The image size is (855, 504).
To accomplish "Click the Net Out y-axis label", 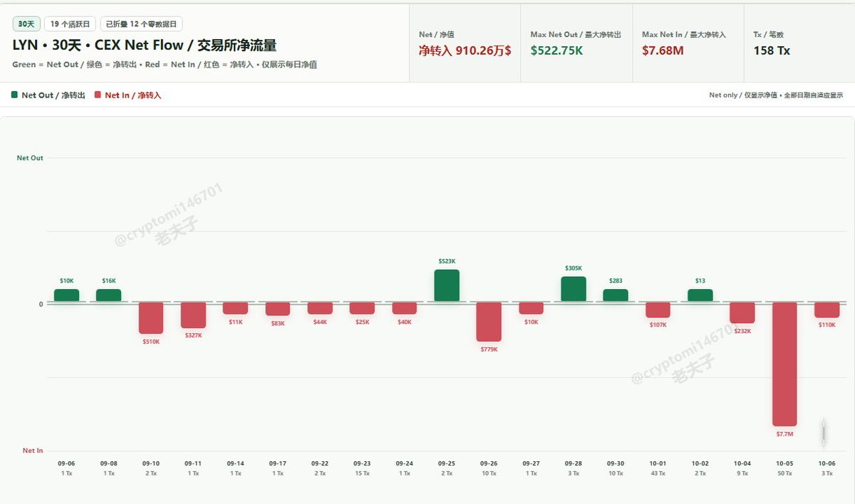I will point(30,158).
